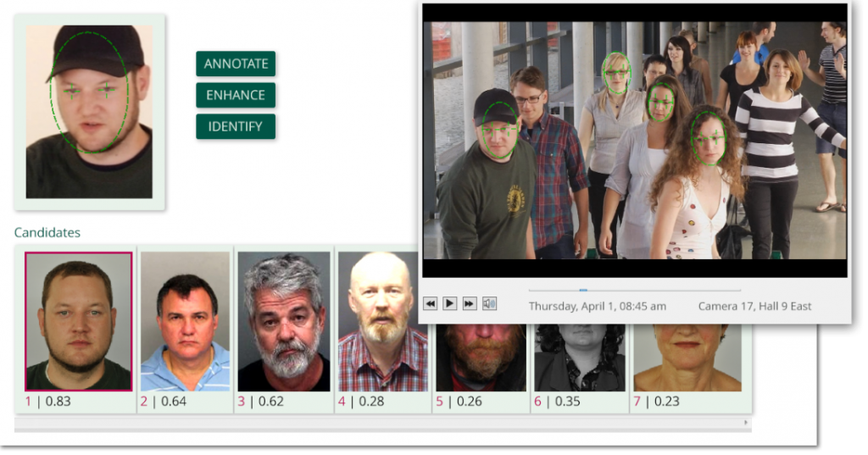This screenshot has height=455, width=868.
Task: Click detected face of blonde woman with glasses in video
Action: point(617,73)
